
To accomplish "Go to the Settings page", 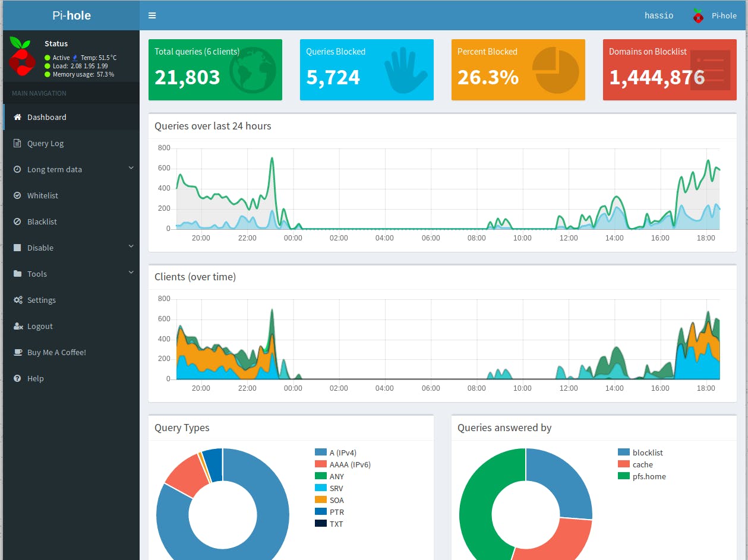I will [x=71, y=300].
